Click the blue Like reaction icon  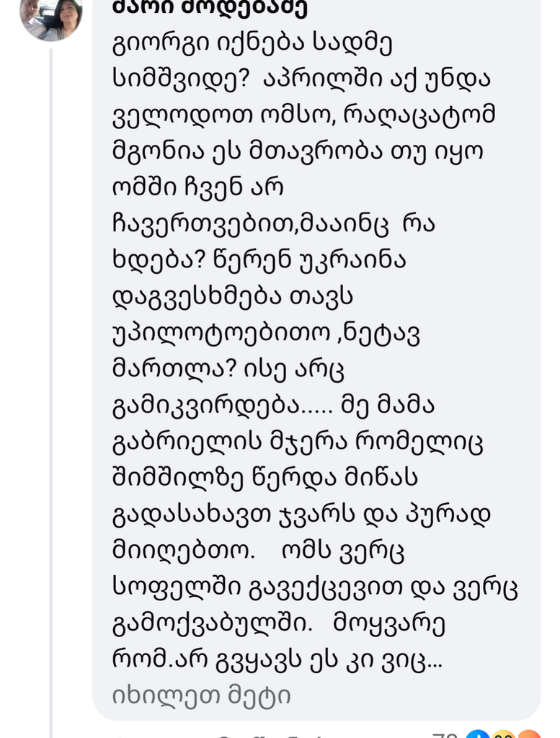(x=477, y=734)
